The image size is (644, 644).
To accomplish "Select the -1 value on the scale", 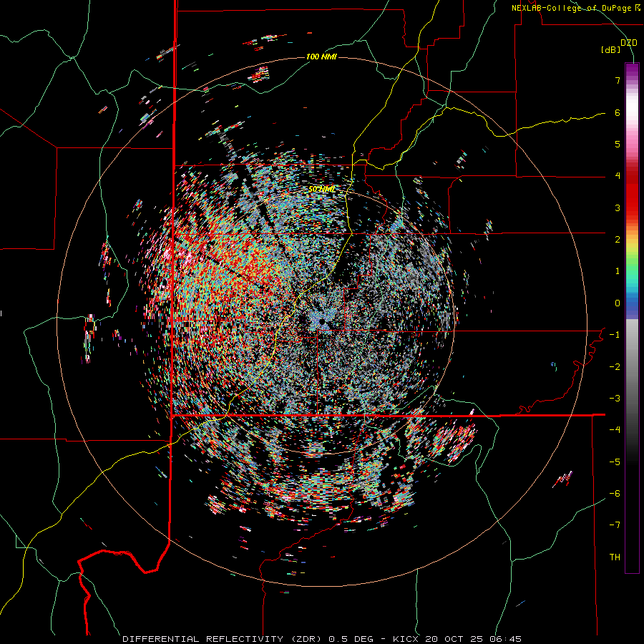I will click(615, 335).
